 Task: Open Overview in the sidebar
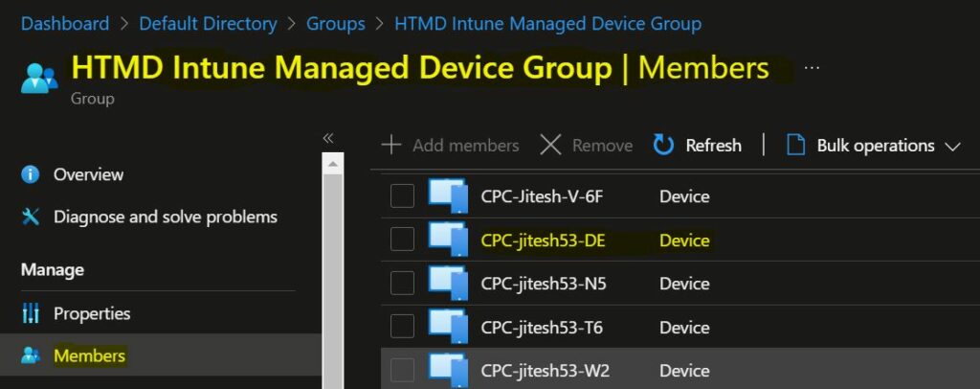pyautogui.click(x=88, y=174)
